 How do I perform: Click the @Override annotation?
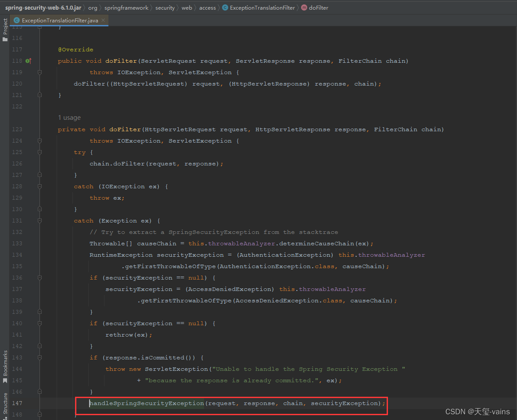(75, 50)
